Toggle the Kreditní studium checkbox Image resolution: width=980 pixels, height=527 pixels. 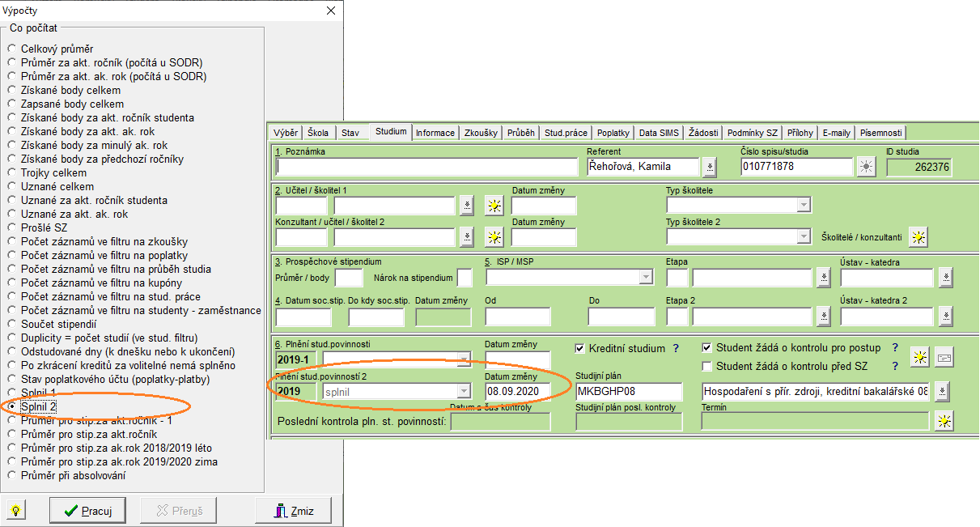tap(580, 349)
